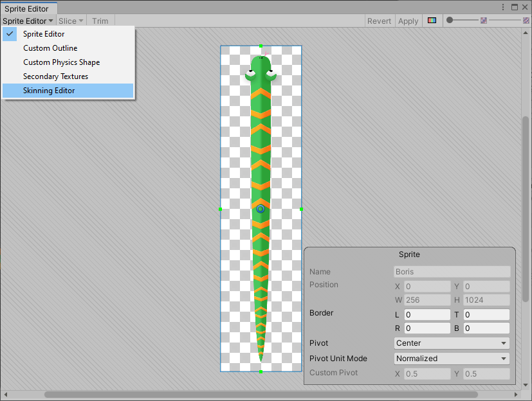Click the right edge green resize handle

pyautogui.click(x=301, y=209)
